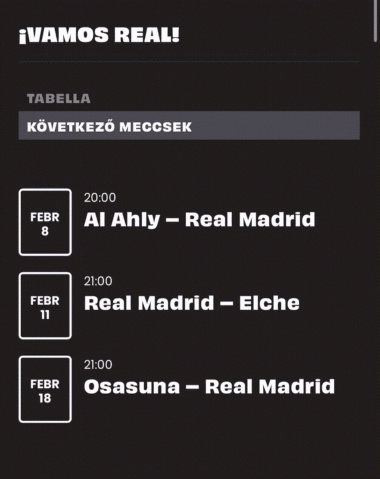The image size is (380, 479).
Task: Click the FEBR label in the 8 box
Action: (45, 217)
